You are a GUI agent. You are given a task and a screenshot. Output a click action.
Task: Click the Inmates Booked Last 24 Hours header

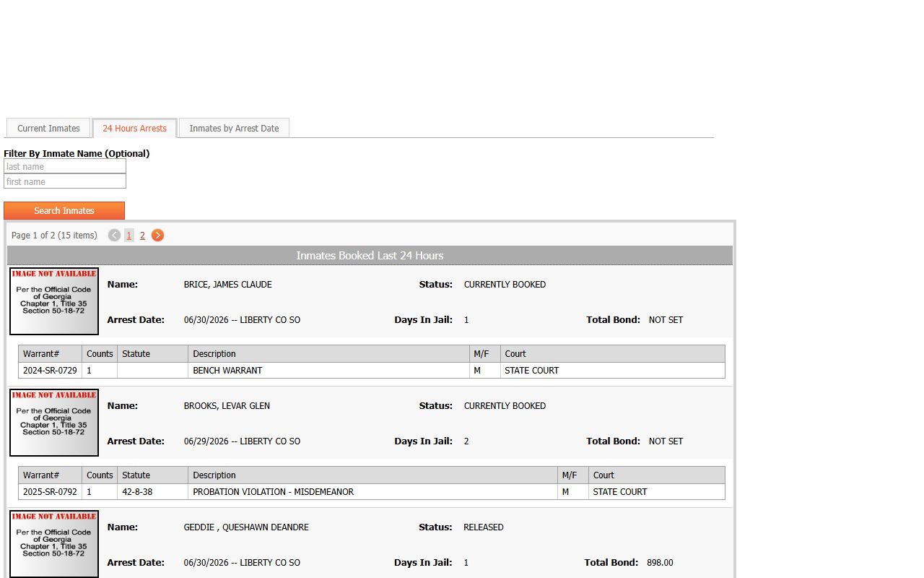click(x=370, y=255)
